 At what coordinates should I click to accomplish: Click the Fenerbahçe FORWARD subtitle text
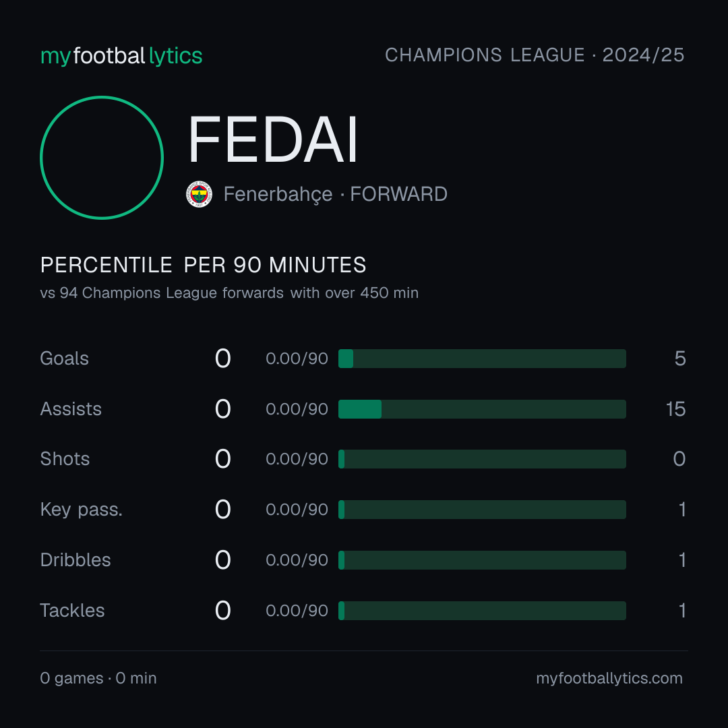[x=335, y=194]
